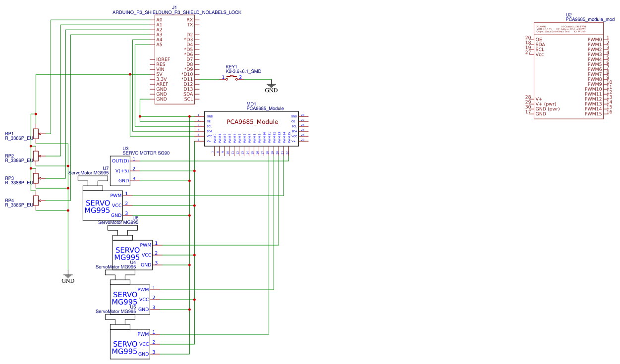Viewport: 620px width, 364px height.
Task: Click the IOREF pin label on J1
Action: point(163,59)
